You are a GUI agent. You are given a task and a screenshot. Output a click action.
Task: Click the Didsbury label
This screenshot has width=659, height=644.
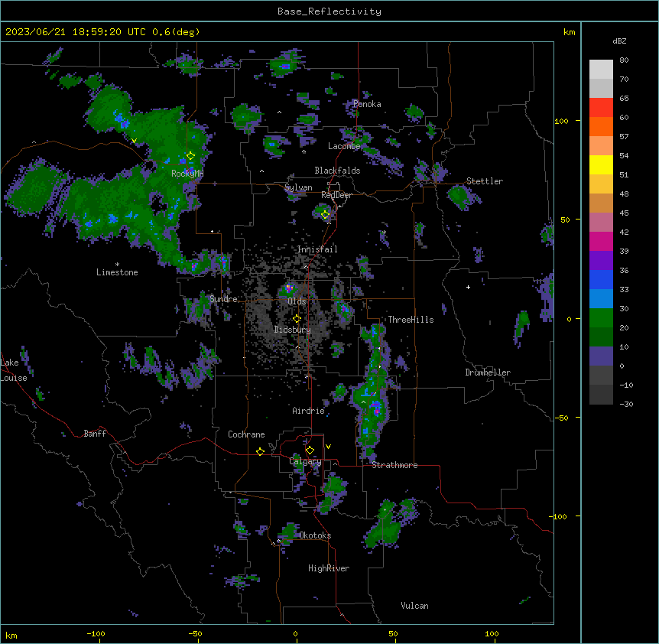pos(293,330)
